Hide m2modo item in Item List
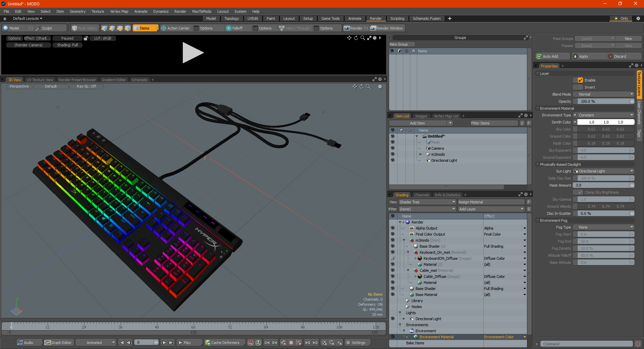644x349 pixels. [x=392, y=154]
